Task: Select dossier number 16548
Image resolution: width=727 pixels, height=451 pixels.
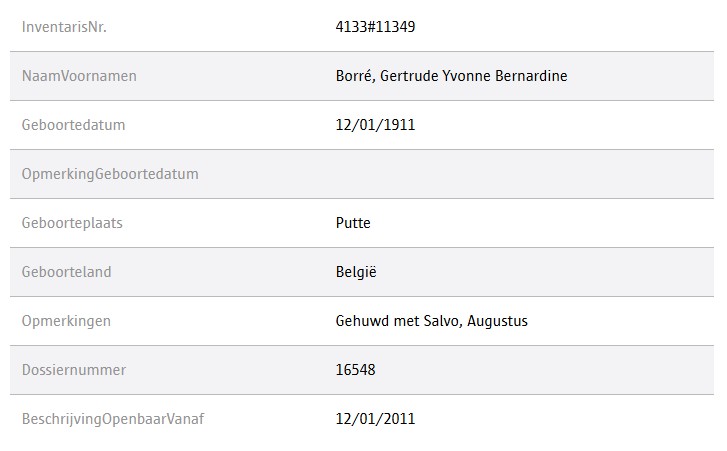Action: 355,370
